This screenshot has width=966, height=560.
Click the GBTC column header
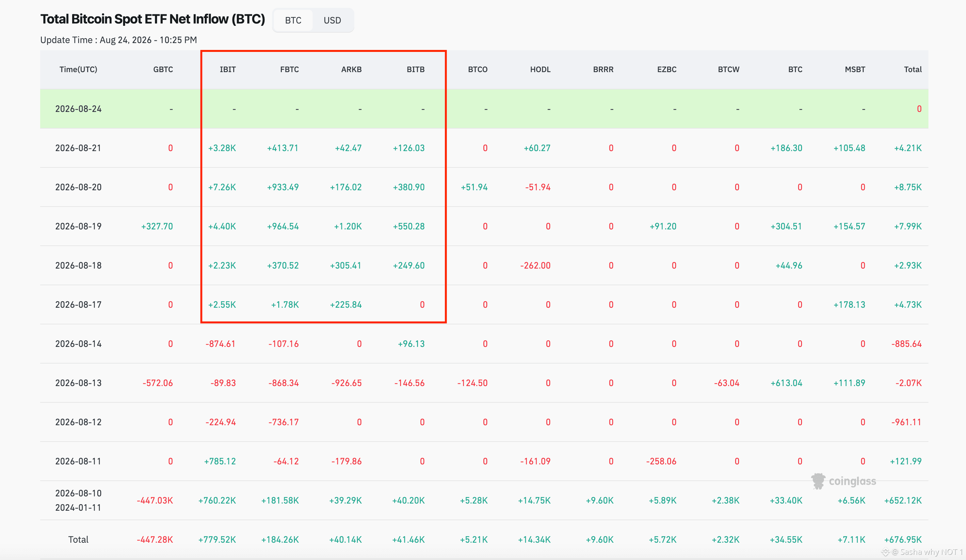(163, 69)
